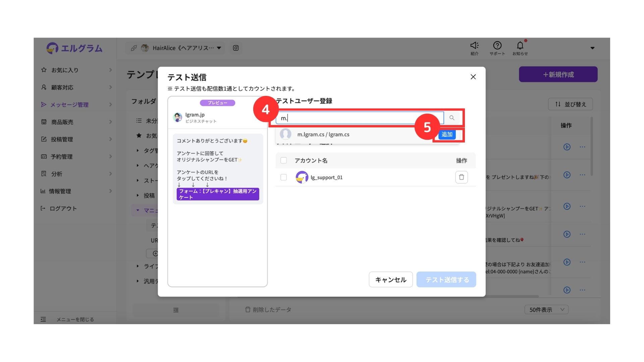Click the キャンセル button
This screenshot has width=644, height=362.
click(391, 280)
